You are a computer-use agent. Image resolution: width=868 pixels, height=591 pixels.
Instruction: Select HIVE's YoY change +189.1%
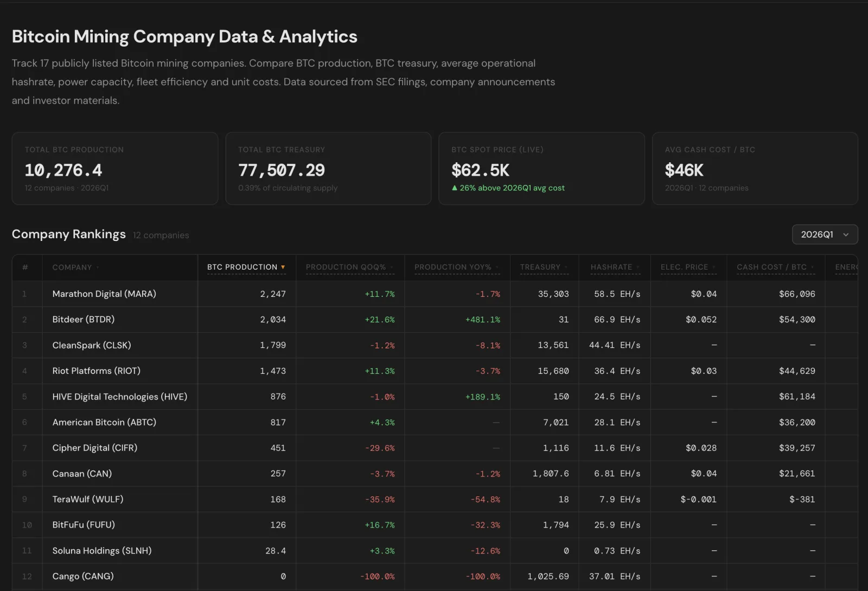[x=483, y=397]
